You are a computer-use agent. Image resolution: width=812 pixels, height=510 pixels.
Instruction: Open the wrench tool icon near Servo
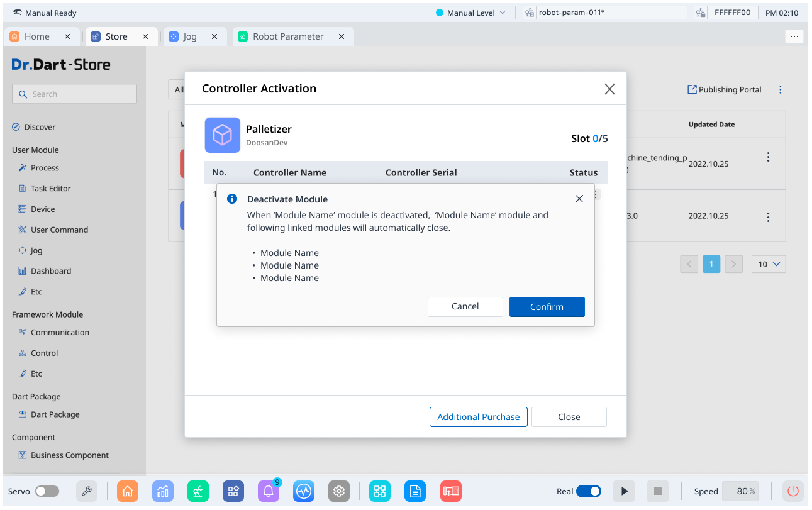coord(87,491)
